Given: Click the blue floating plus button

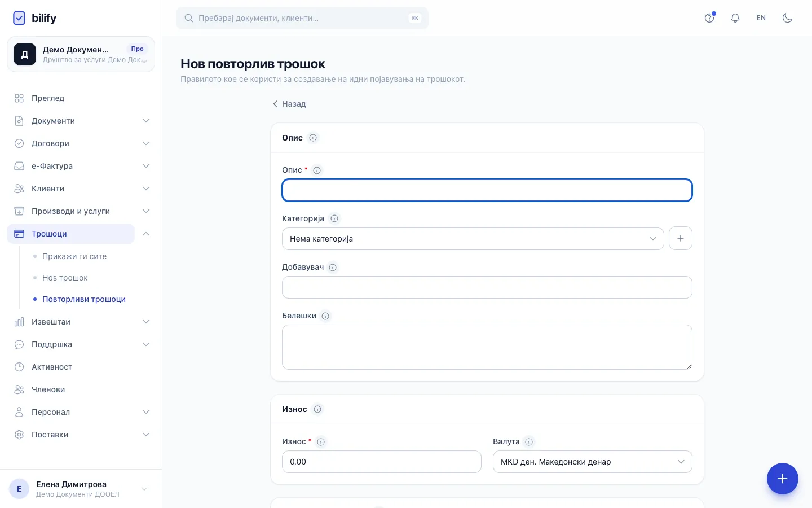Looking at the screenshot, I should pos(783,479).
